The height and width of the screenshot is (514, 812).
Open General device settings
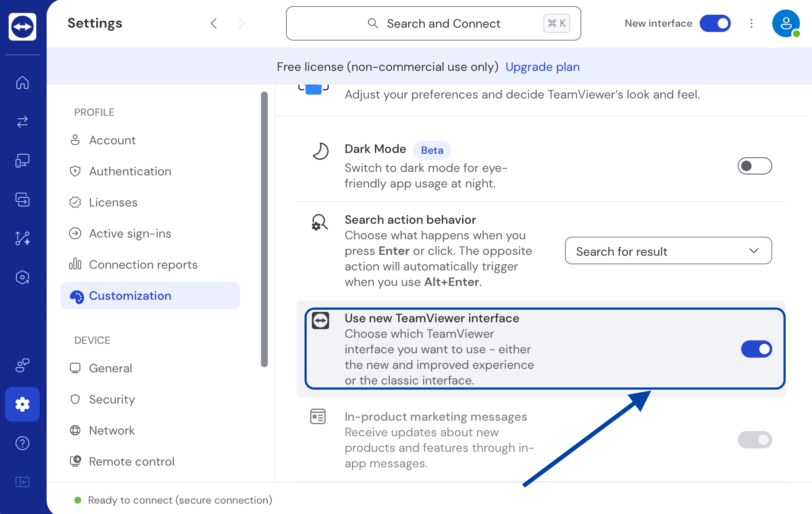point(150,368)
